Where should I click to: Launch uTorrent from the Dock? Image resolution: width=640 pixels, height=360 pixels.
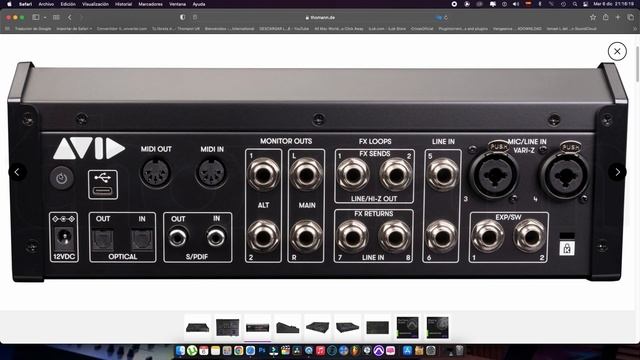coord(192,350)
